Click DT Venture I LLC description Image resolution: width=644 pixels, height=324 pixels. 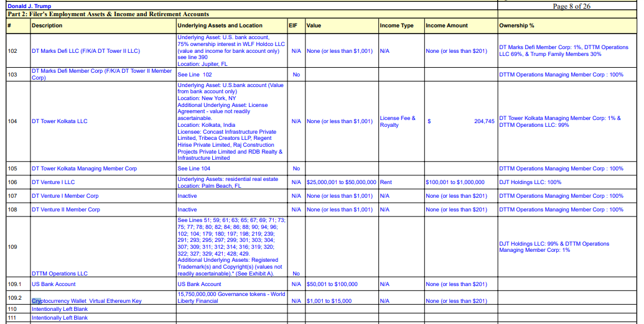tap(54, 182)
